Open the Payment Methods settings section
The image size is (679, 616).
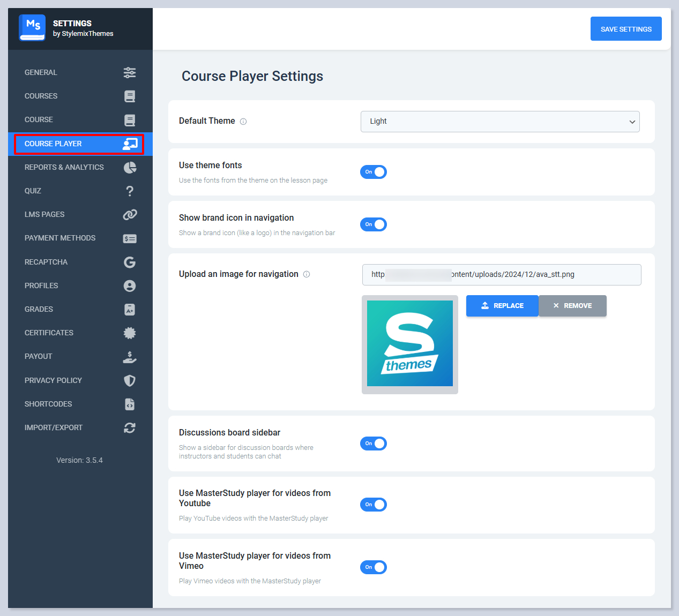[60, 238]
